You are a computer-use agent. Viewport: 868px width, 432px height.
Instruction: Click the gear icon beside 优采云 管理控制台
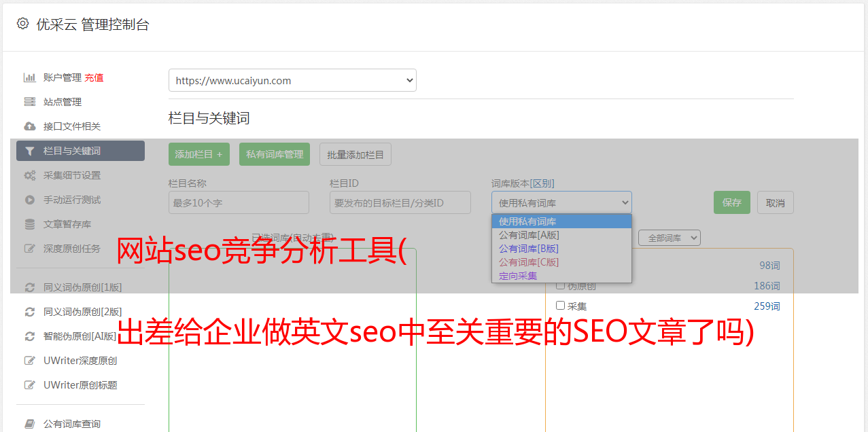click(22, 24)
